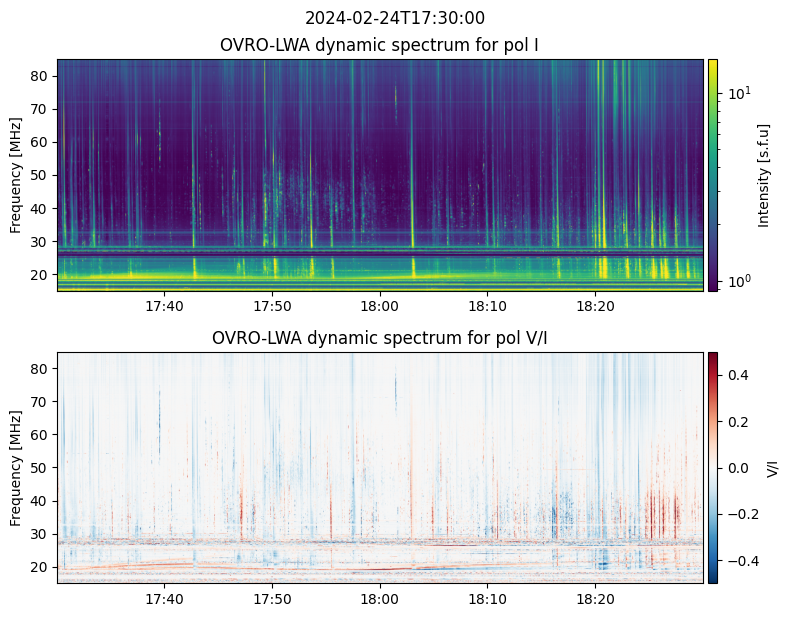This screenshot has height=617, width=790.
Task: Select the 'pol I' dynamic spectrum title
Action: coord(379,45)
